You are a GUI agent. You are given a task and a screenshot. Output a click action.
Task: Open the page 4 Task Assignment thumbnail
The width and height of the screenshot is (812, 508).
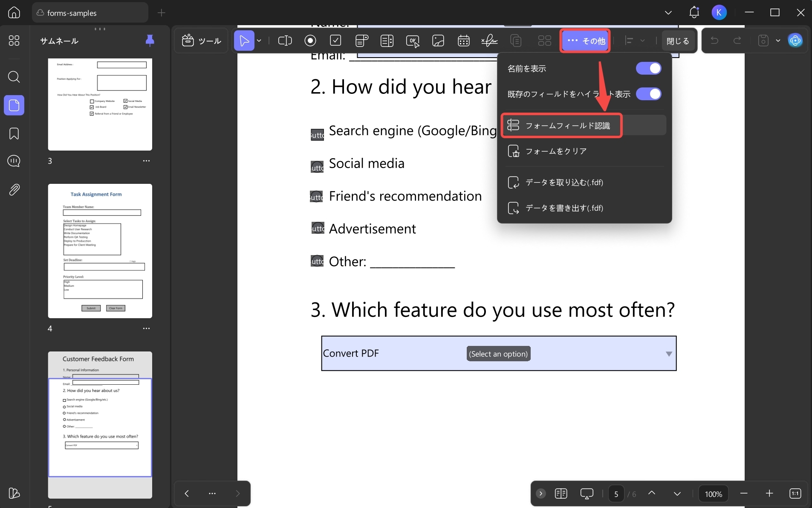click(100, 251)
